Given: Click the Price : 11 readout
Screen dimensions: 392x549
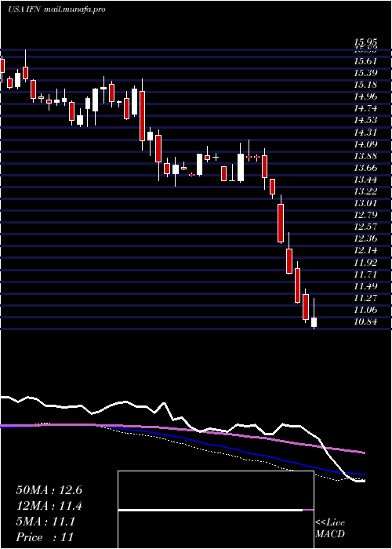Looking at the screenshot, I should (45, 537).
